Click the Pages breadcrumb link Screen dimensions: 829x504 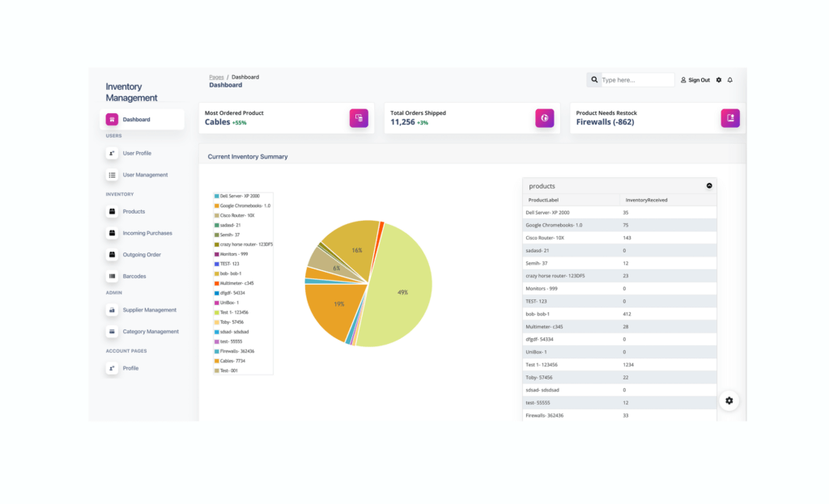[x=216, y=77]
